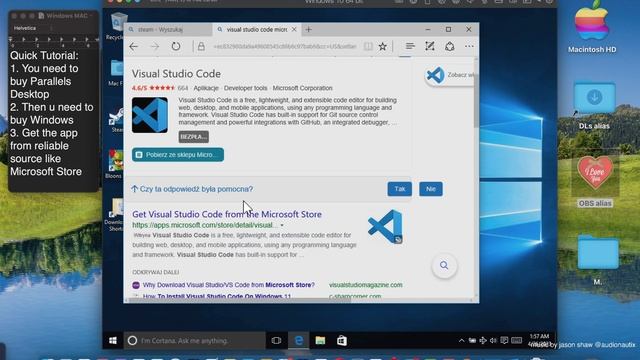Viewport: 640px width, 360px height.
Task: Open Why Download Visual Studio/VS Code link
Action: (x=229, y=285)
